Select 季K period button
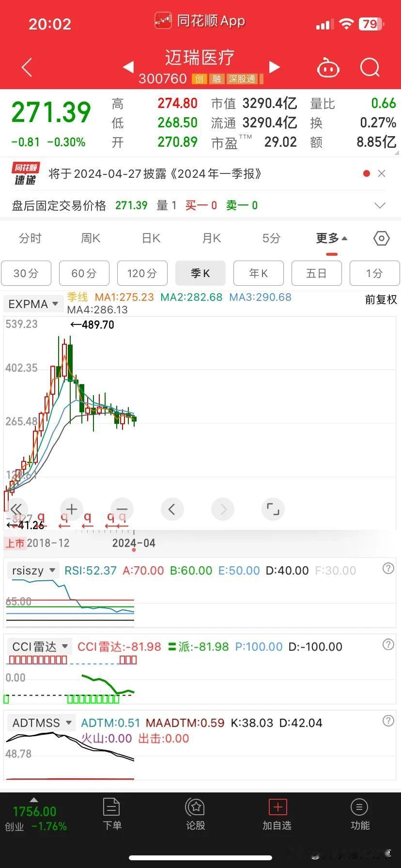 [200, 273]
